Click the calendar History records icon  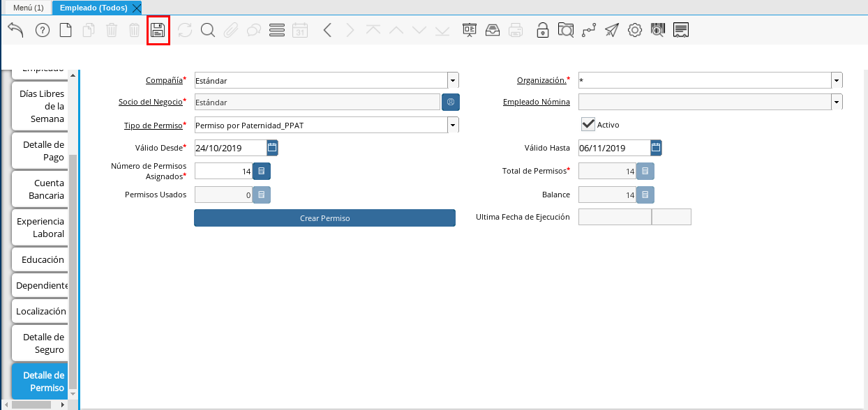coord(300,30)
